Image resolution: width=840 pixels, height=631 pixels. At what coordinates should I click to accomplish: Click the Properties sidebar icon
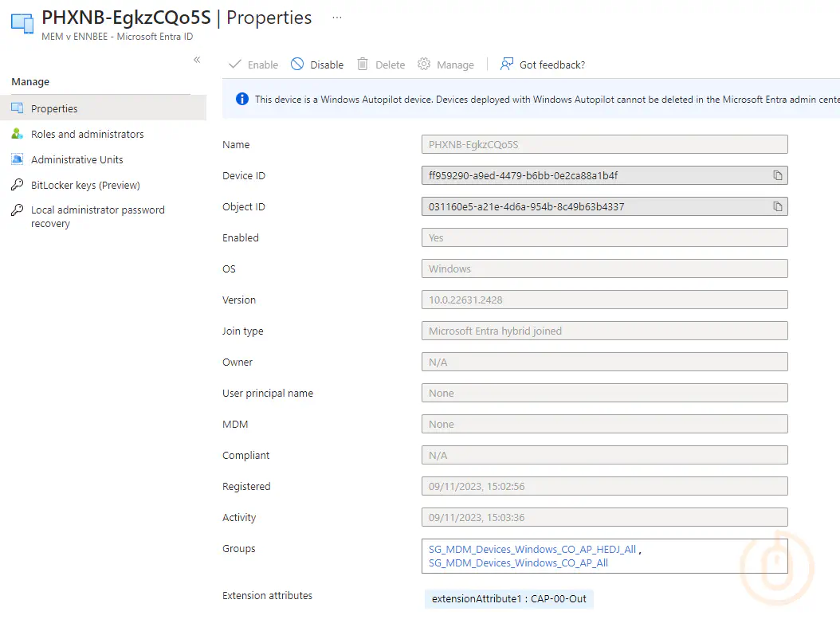(18, 108)
